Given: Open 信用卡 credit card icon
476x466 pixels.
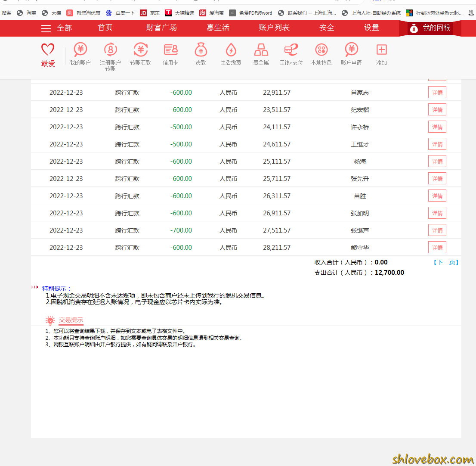Looking at the screenshot, I should tap(170, 50).
